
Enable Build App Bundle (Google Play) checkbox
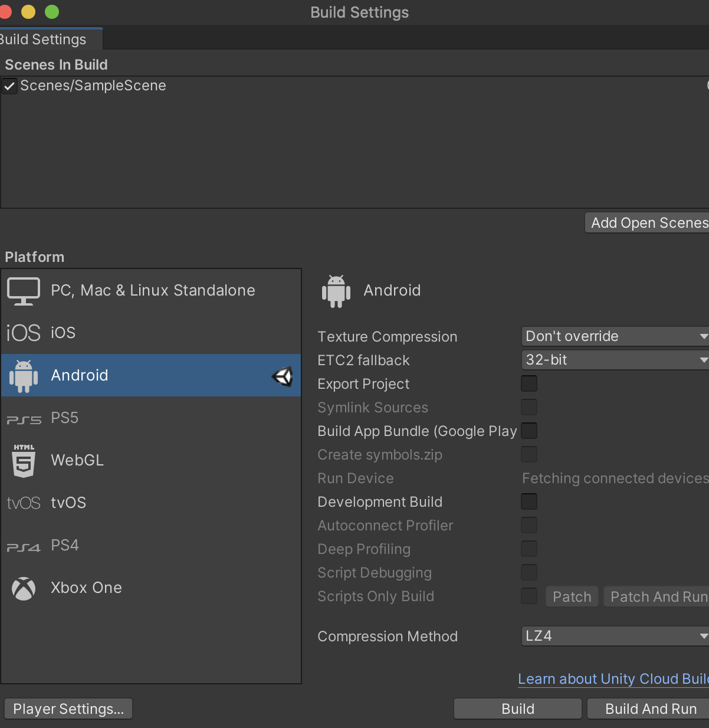click(529, 431)
